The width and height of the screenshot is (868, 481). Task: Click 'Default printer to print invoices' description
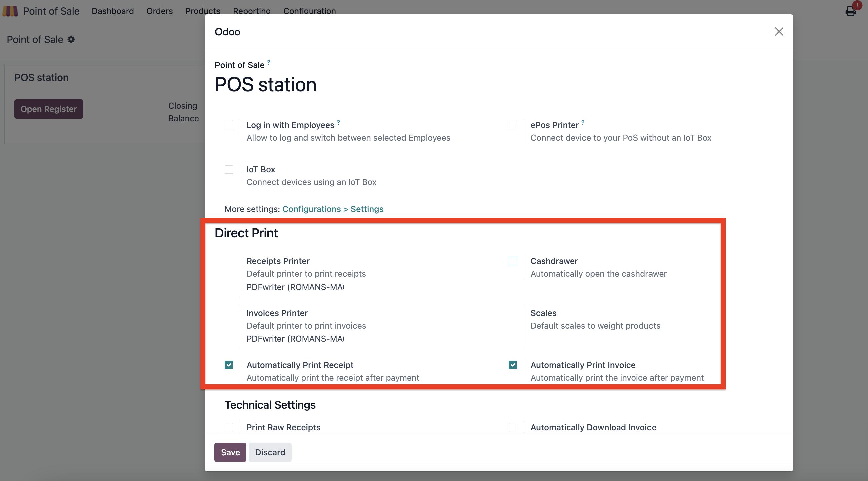point(306,326)
